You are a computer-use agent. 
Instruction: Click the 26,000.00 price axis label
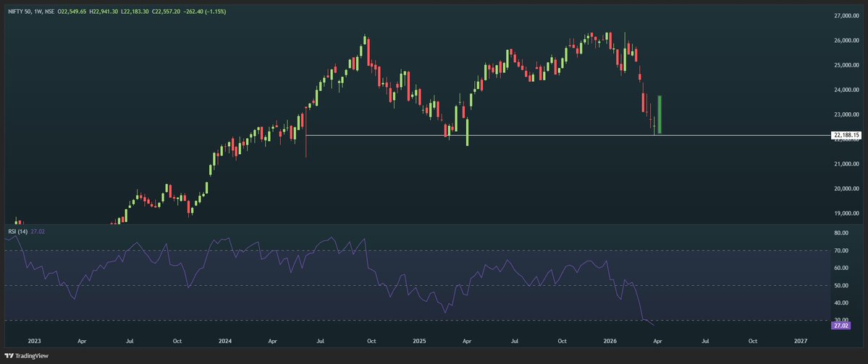click(848, 41)
